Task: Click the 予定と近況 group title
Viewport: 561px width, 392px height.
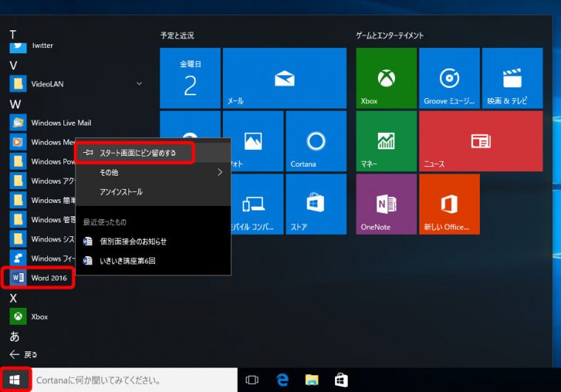Action: (x=177, y=35)
